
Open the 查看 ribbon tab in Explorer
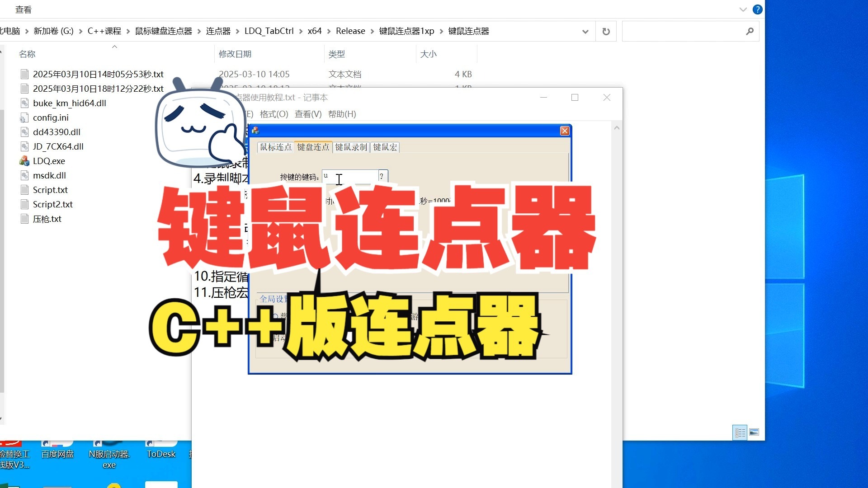(23, 9)
